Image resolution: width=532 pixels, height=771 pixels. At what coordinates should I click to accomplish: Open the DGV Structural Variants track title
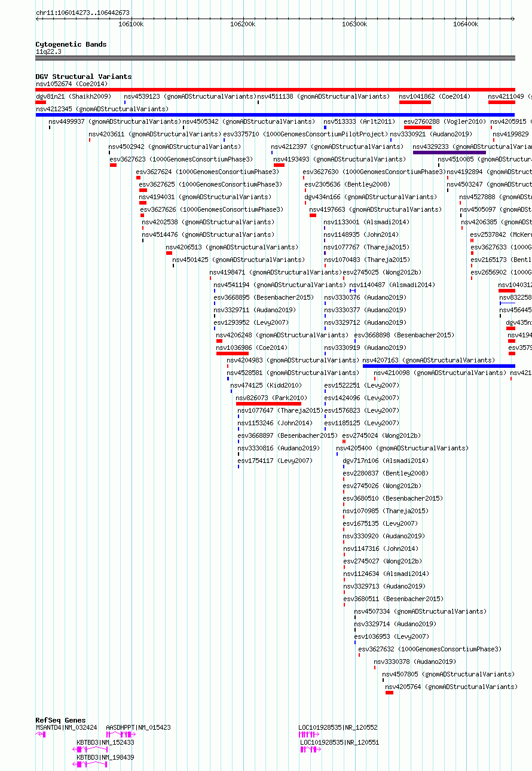point(84,77)
